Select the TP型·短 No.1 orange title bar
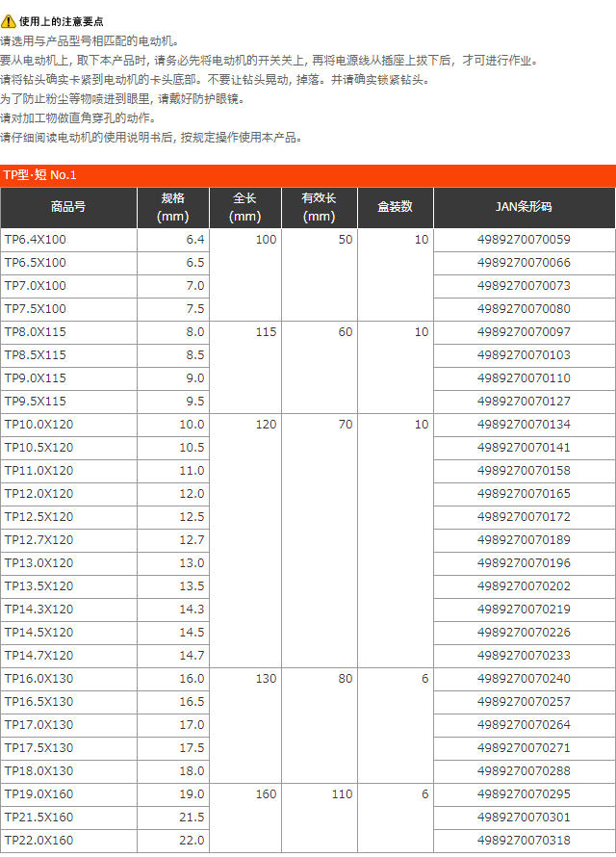 (x=308, y=175)
